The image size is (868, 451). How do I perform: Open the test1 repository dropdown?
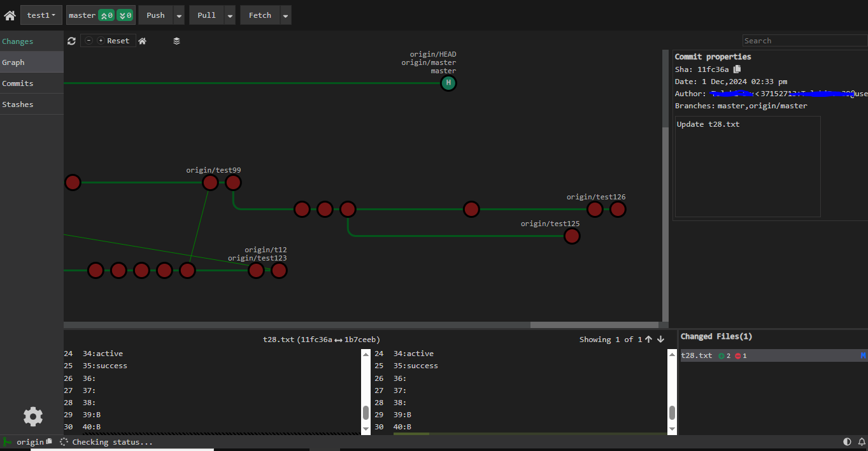point(41,15)
